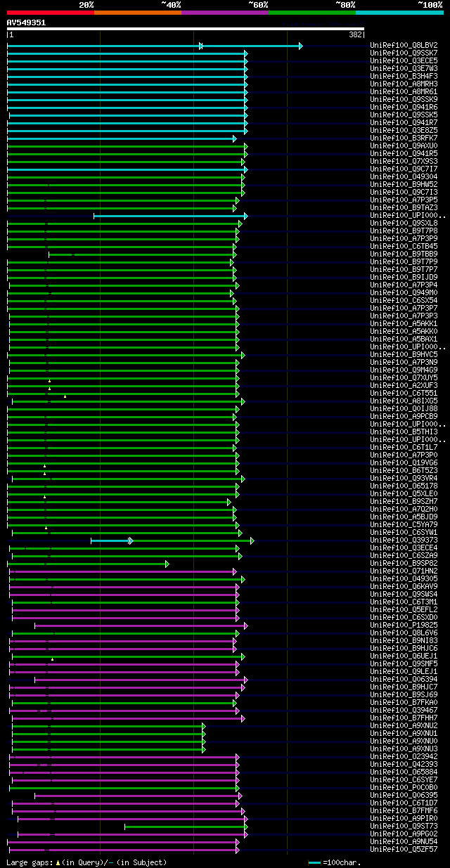This screenshot has height=868, width=450.
Task: Click the label UniRef100_Q9SXL8
Action: [404, 223]
